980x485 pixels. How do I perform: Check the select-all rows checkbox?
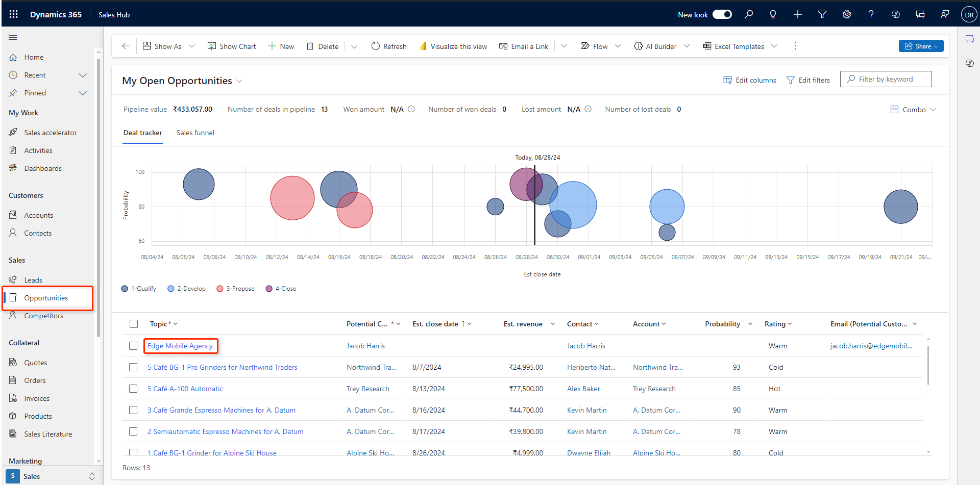point(134,324)
